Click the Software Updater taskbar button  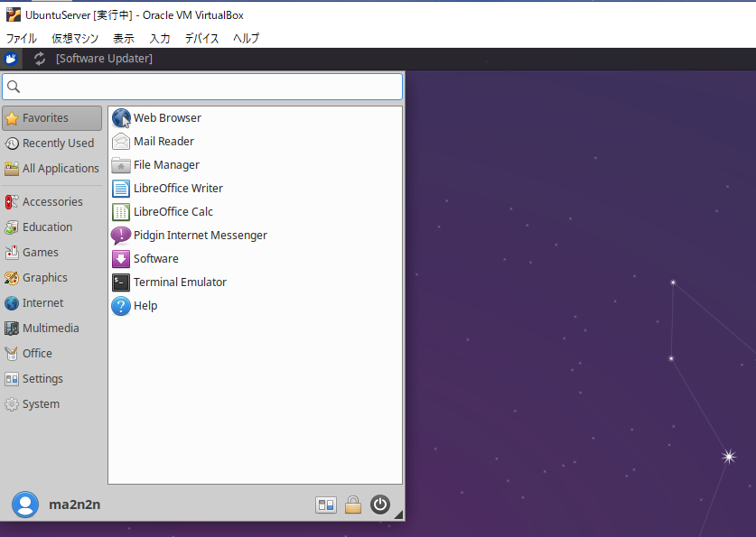point(94,59)
